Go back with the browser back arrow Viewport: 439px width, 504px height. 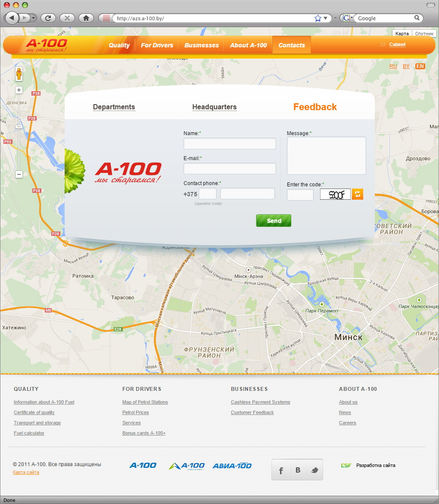pyautogui.click(x=12, y=18)
